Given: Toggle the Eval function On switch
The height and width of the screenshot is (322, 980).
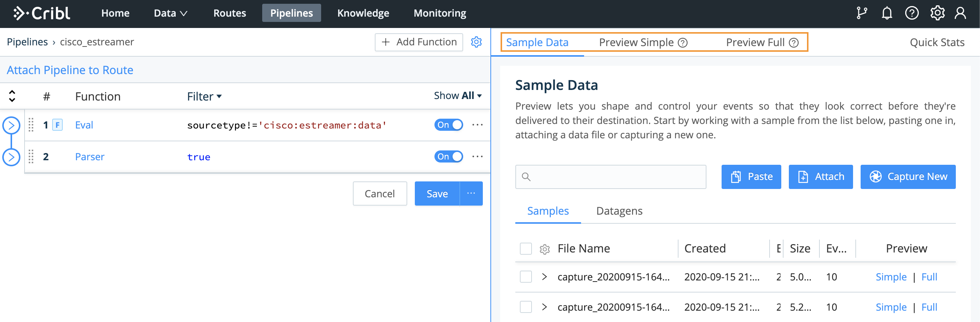Looking at the screenshot, I should click(x=448, y=125).
